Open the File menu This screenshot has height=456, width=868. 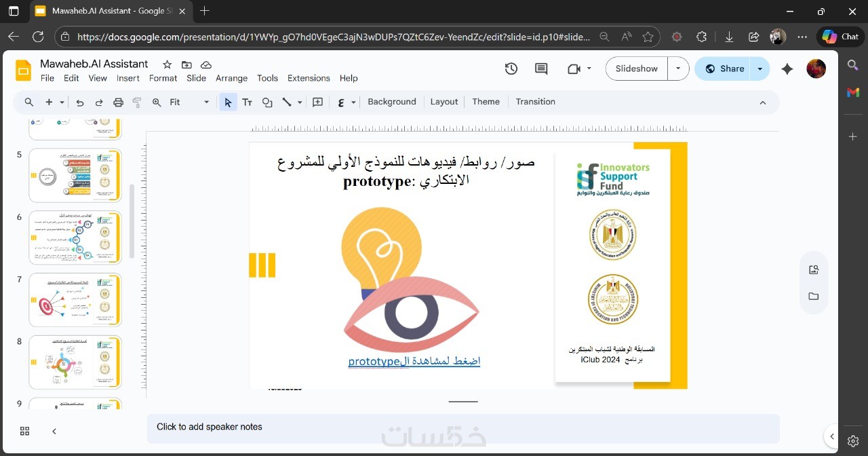(47, 78)
